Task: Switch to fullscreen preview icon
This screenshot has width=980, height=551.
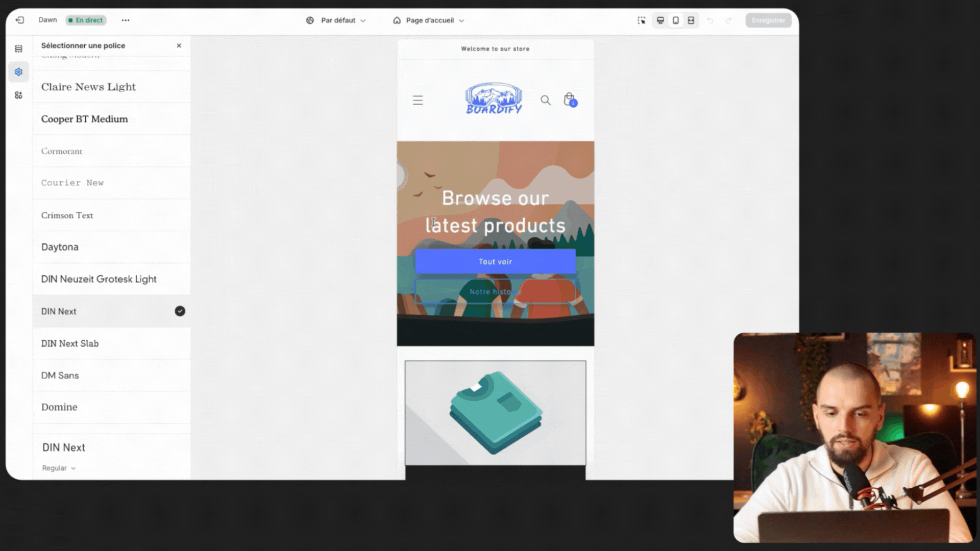Action: pos(691,20)
